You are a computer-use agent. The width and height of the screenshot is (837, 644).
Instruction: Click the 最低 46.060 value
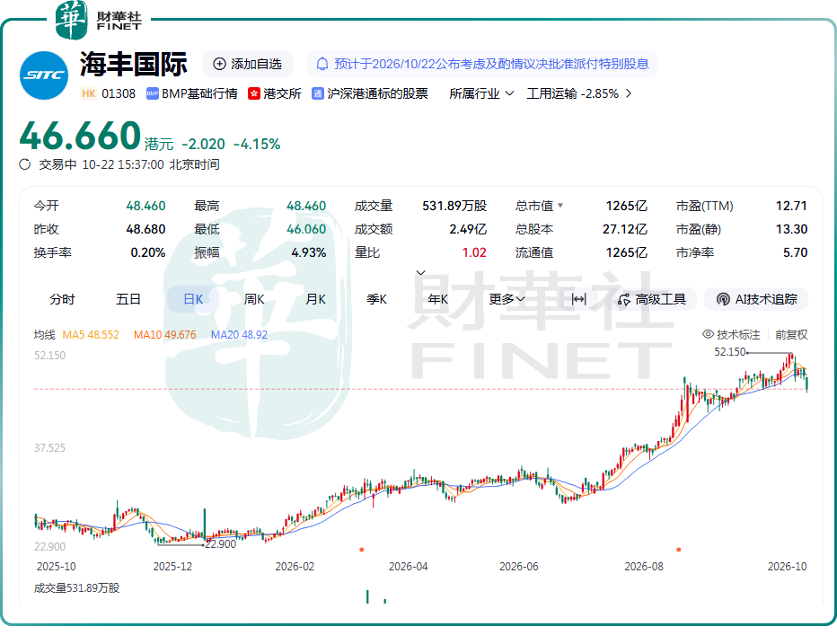tap(306, 229)
